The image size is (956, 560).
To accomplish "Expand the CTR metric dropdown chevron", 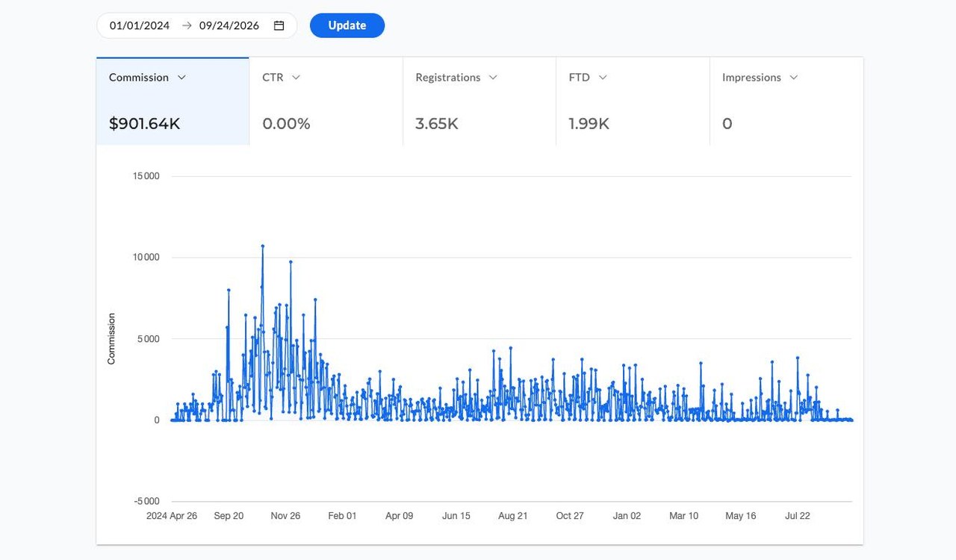I will [296, 78].
